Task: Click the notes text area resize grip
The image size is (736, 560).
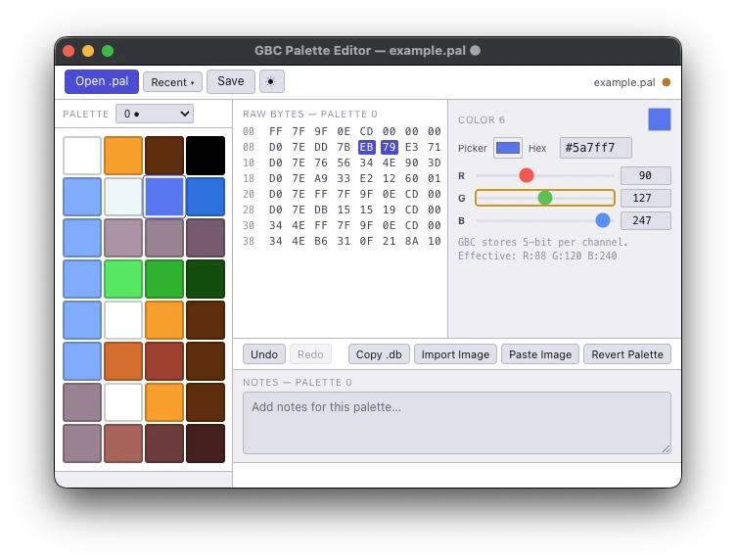Action: (x=667, y=448)
